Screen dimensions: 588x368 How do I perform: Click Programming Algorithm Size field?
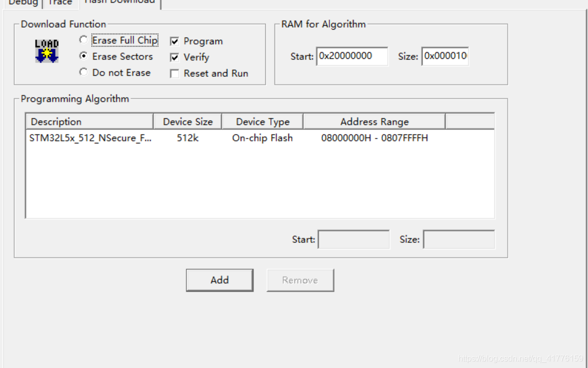pos(459,239)
